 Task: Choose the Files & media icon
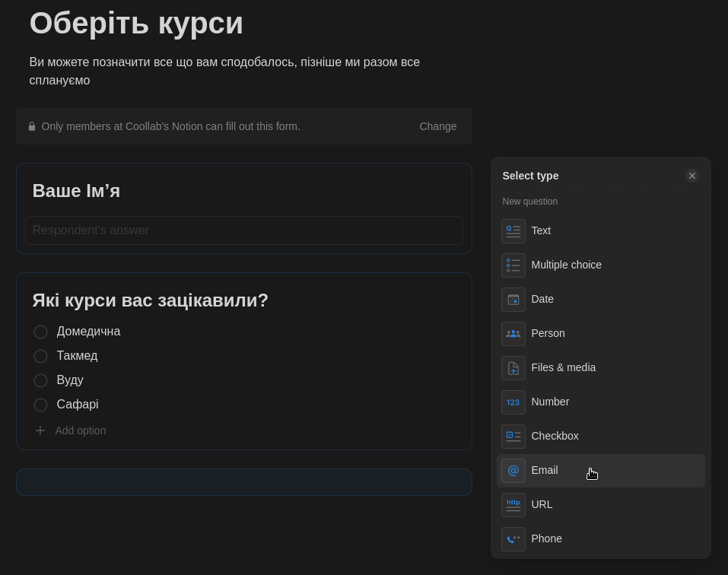[513, 368]
